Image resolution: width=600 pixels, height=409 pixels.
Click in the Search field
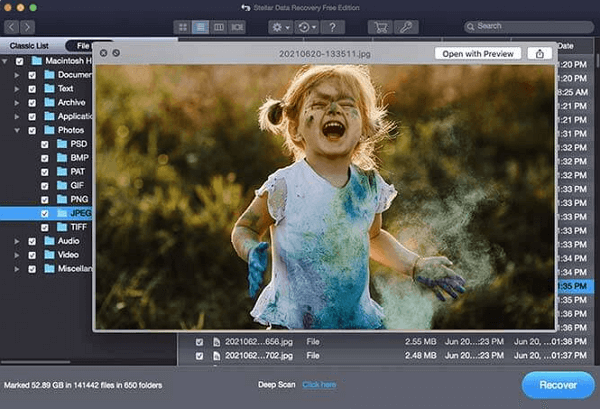pyautogui.click(x=530, y=26)
